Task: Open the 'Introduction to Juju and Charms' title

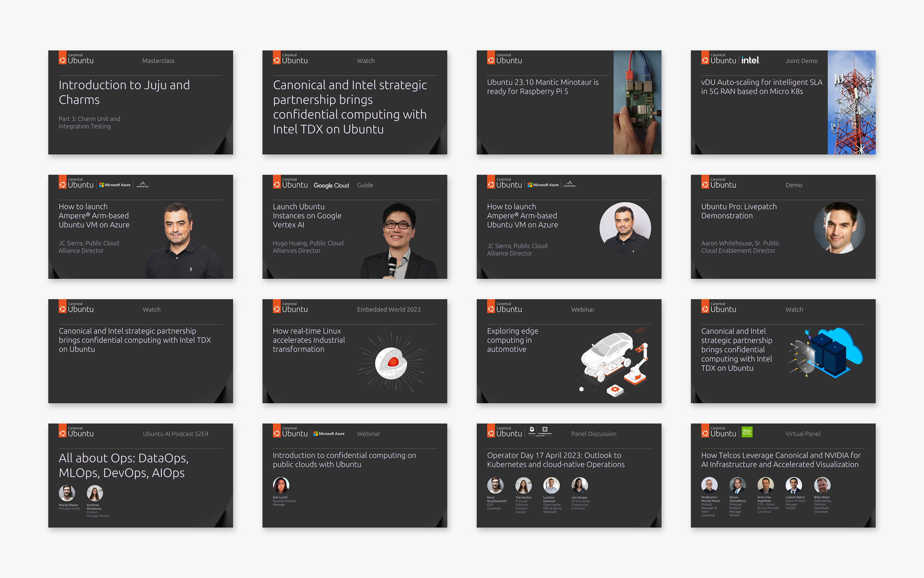Action: point(124,92)
